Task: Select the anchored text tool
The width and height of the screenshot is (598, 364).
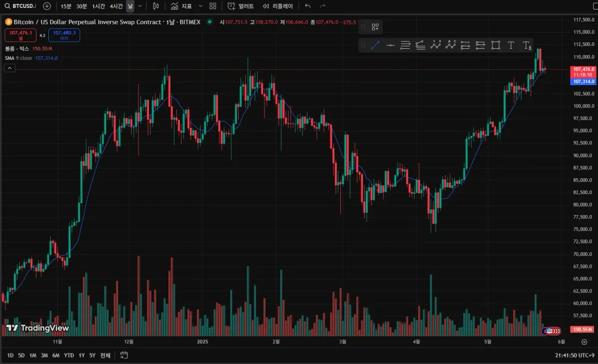Action: point(527,45)
